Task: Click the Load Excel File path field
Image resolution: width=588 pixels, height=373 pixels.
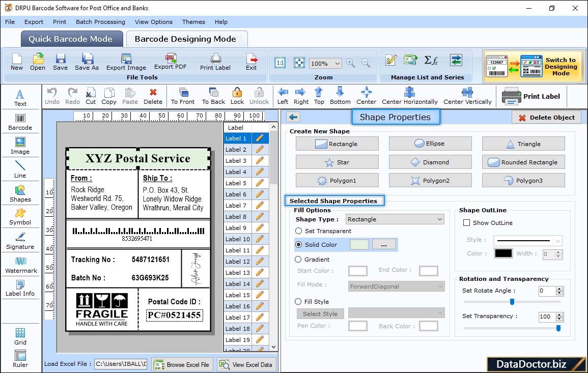Action: [120, 364]
